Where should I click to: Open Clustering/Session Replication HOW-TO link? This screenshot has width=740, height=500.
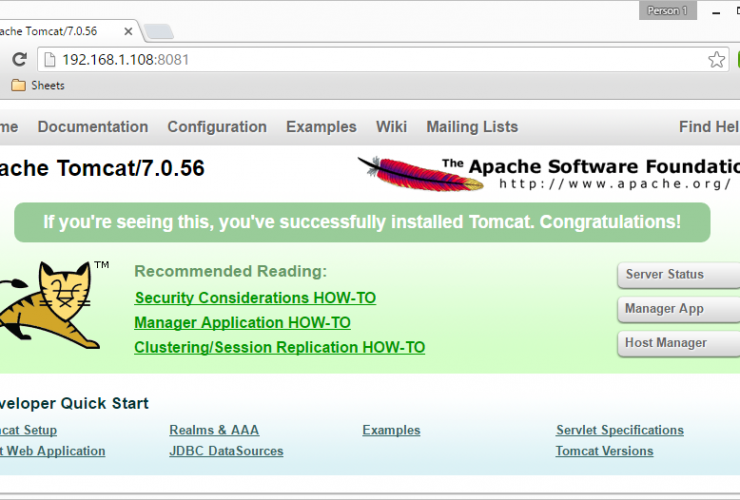(x=279, y=348)
